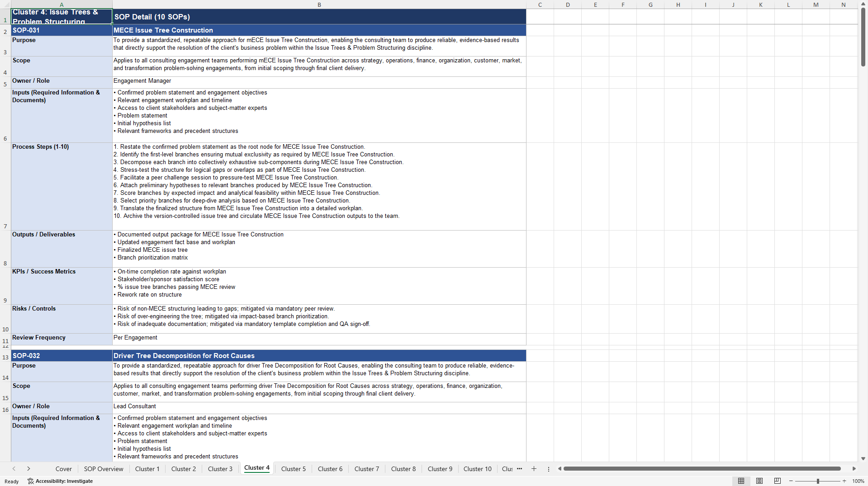Click the horizontal scrollbar thumb
The image size is (868, 486).
[x=702, y=469]
